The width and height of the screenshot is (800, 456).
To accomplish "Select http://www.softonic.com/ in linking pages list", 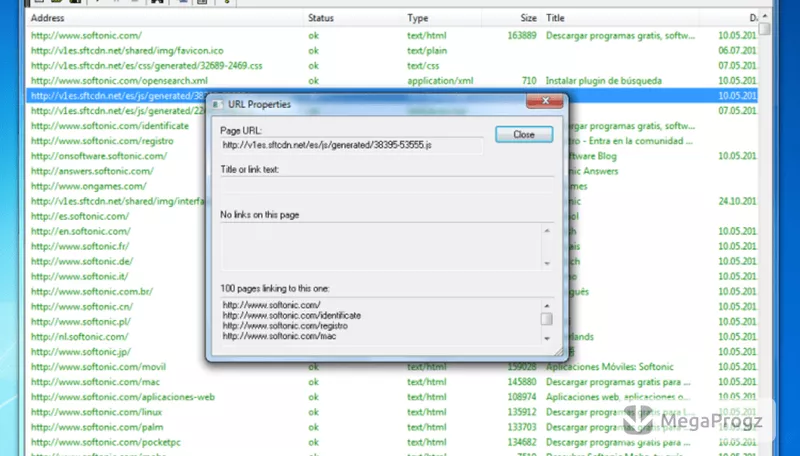I will point(271,305).
